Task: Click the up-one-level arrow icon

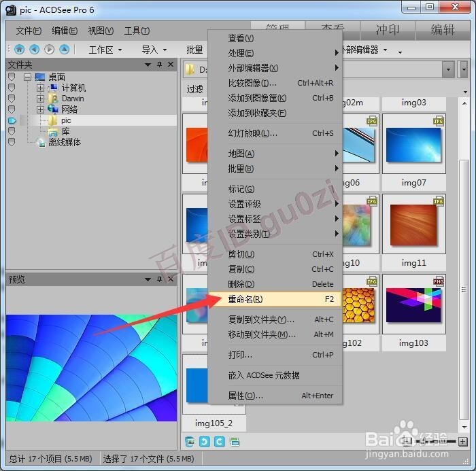Action: [64, 49]
